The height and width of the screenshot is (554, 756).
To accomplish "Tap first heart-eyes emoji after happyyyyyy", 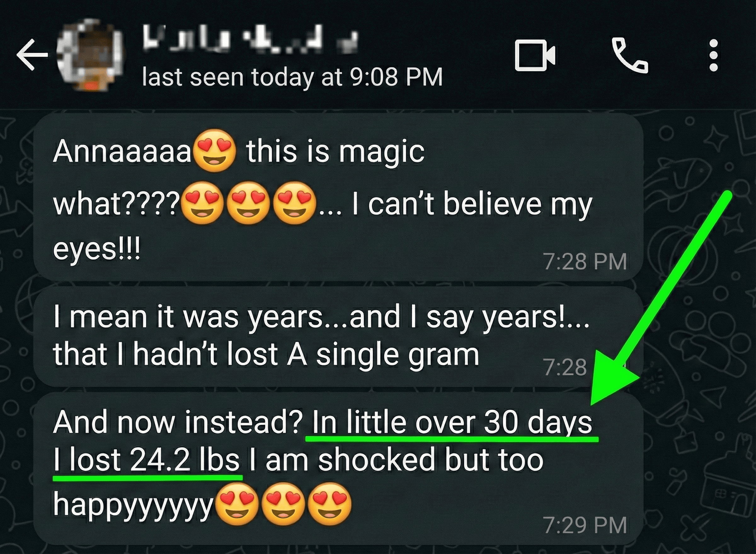I will coord(237,504).
